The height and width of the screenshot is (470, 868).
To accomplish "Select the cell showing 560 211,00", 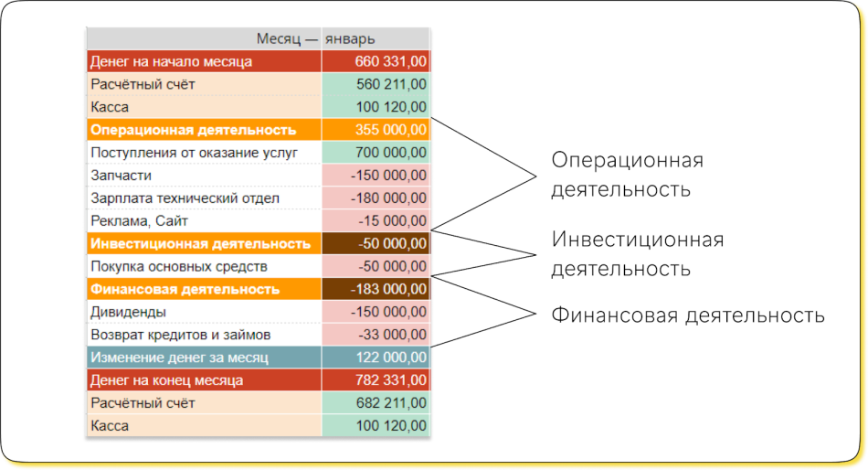I will point(376,84).
